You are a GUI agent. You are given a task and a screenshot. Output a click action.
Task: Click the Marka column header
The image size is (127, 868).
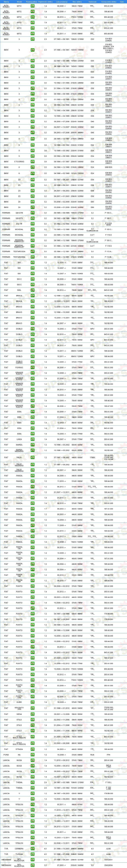(x=6, y=2)
